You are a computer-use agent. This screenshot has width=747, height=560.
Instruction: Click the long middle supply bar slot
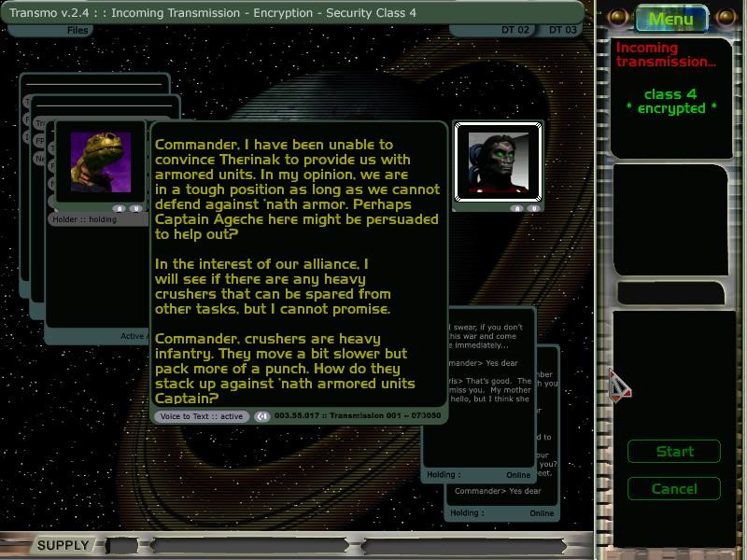[250, 545]
